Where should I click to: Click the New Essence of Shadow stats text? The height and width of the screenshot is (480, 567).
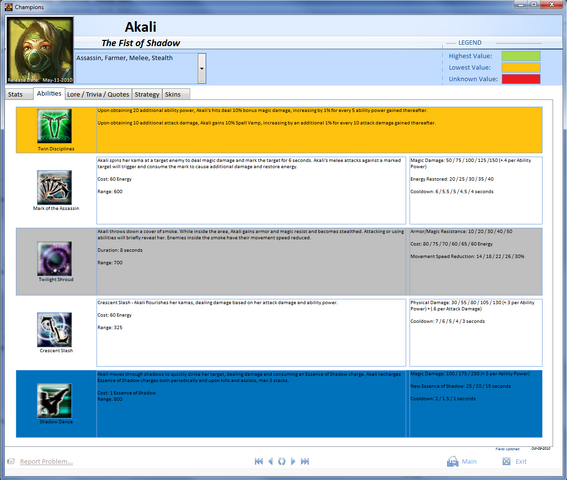460,386
